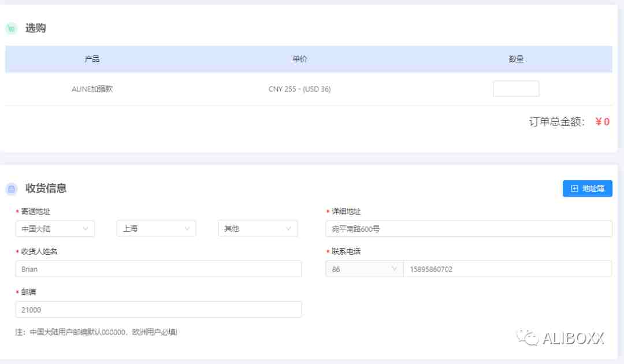This screenshot has width=624, height=364.
Task: Open the 其他 district dropdown
Action: coord(258,228)
